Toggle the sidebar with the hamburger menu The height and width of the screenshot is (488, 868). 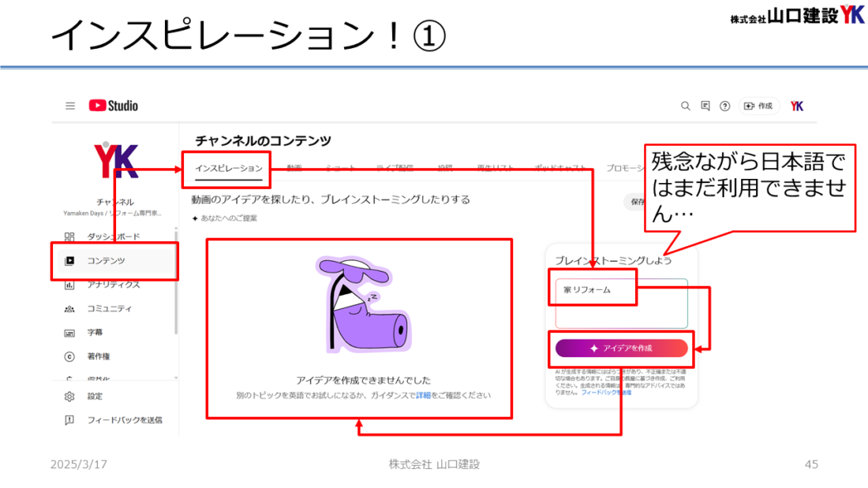70,106
